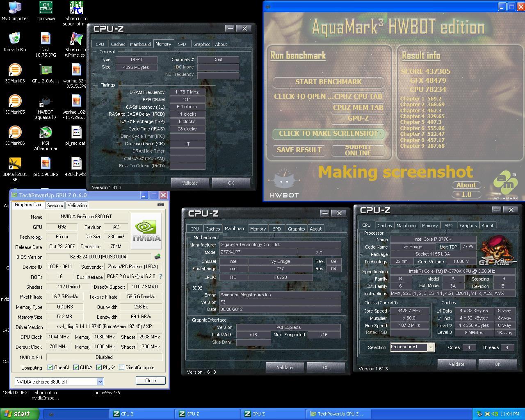
Task: Click the BIOS save icon in GPU-Z
Action: click(157, 257)
